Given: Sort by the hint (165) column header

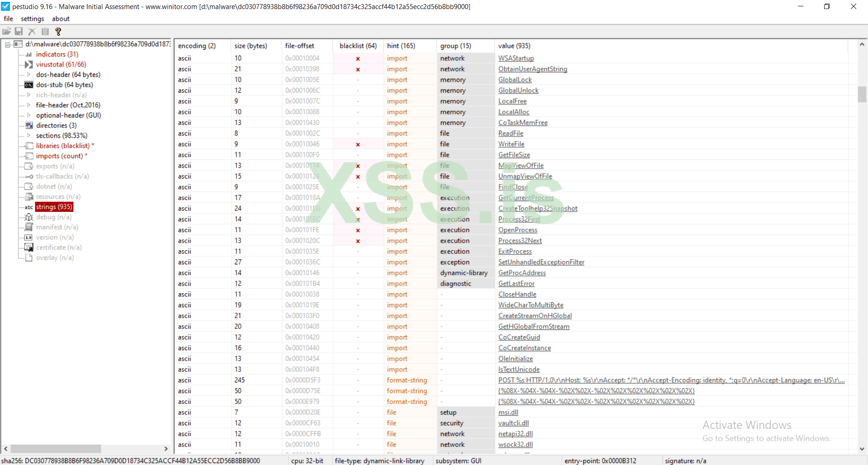Looking at the screenshot, I should pyautogui.click(x=410, y=46).
